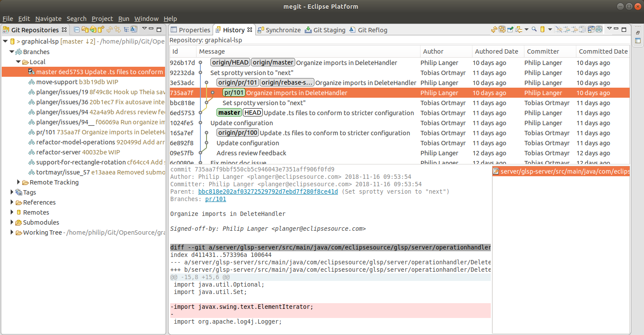
Task: Refresh the History view
Action: pyautogui.click(x=494, y=30)
